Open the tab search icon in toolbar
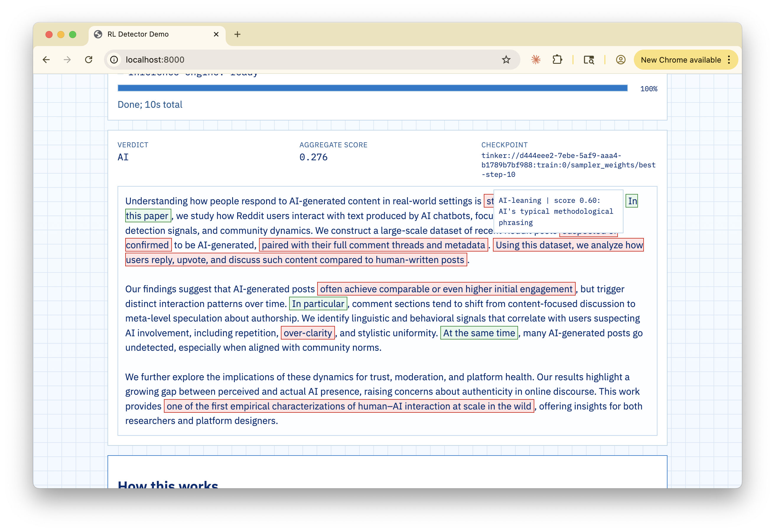 [589, 60]
